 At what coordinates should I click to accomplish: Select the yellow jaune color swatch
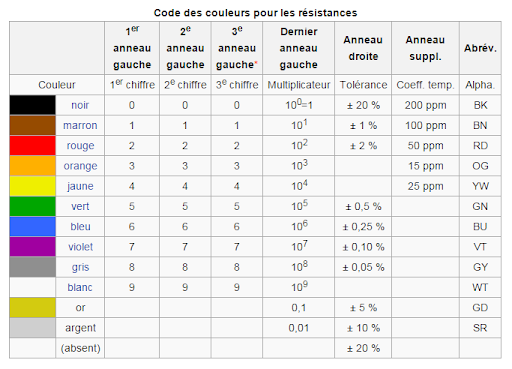[32, 186]
